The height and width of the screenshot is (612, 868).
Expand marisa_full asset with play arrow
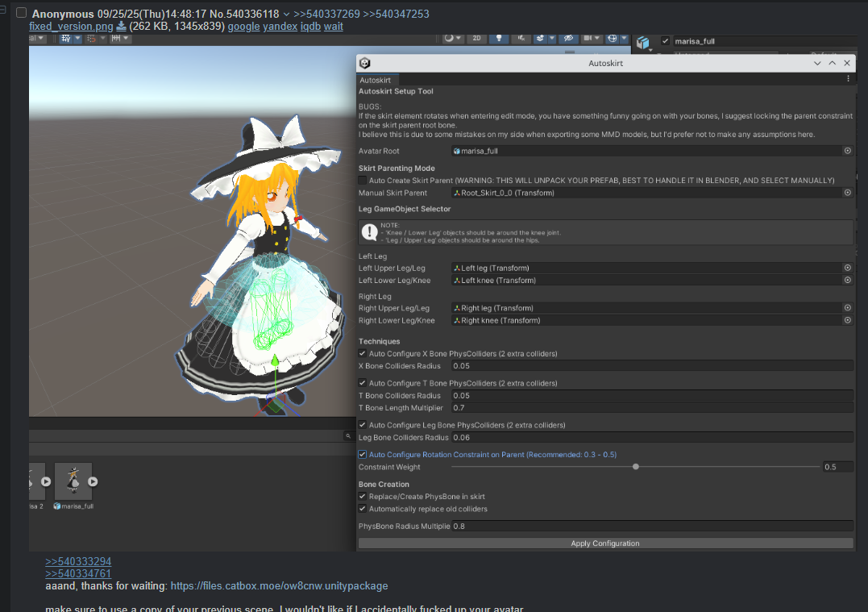tap(93, 482)
